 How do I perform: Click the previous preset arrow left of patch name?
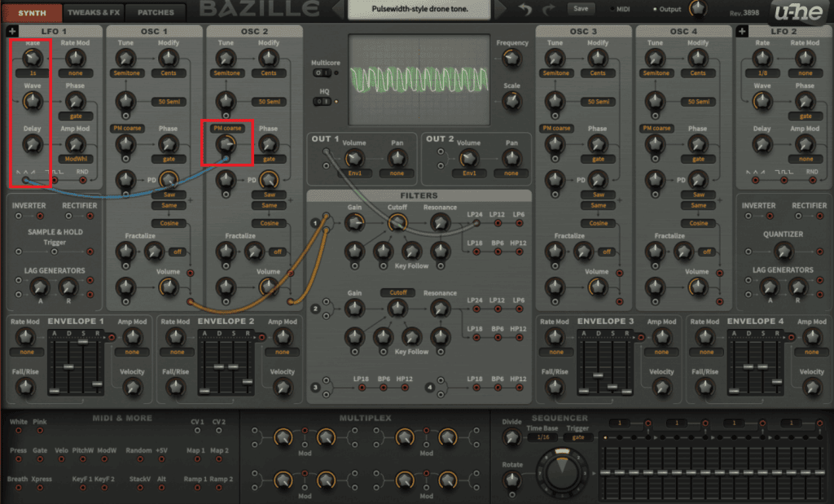pyautogui.click(x=338, y=10)
